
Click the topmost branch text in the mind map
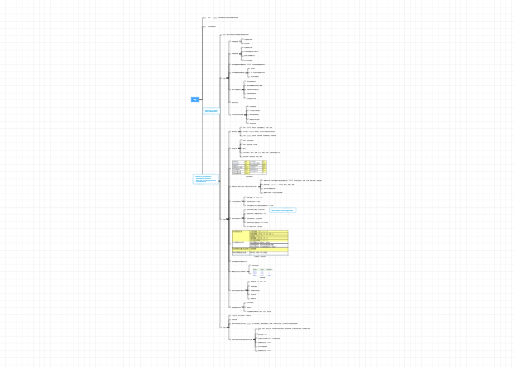pos(228,17)
